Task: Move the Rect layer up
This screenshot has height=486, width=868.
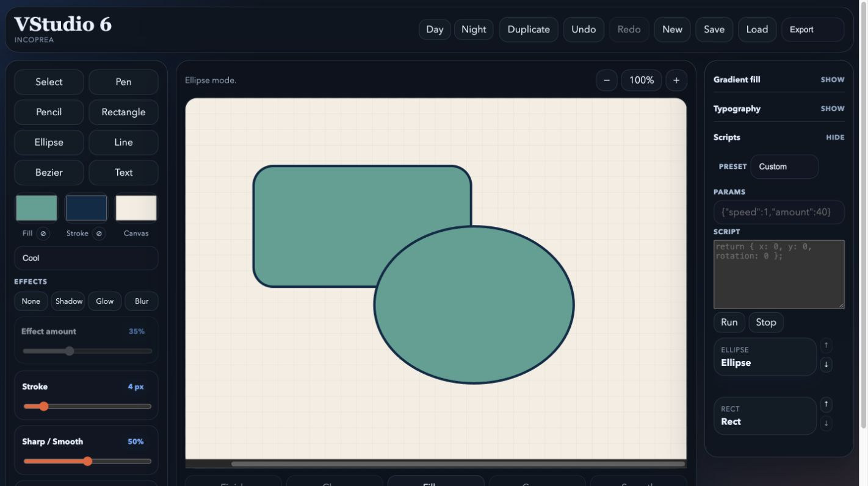Action: point(826,404)
